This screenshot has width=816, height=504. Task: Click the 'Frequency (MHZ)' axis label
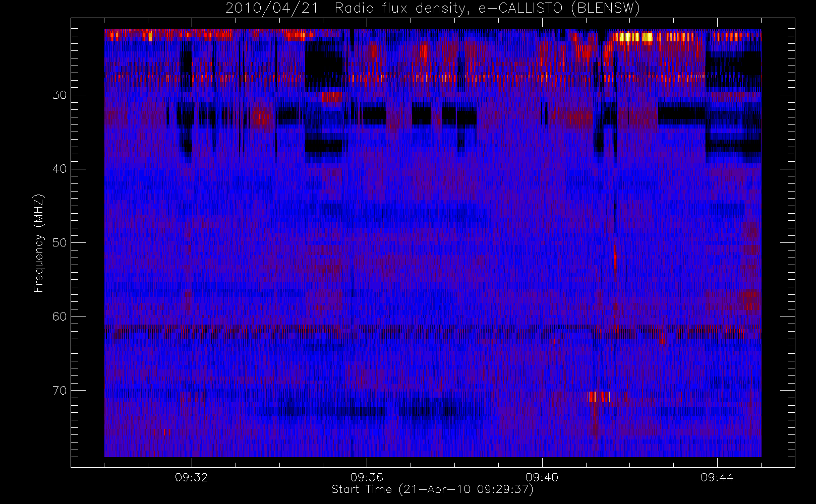(x=39, y=243)
